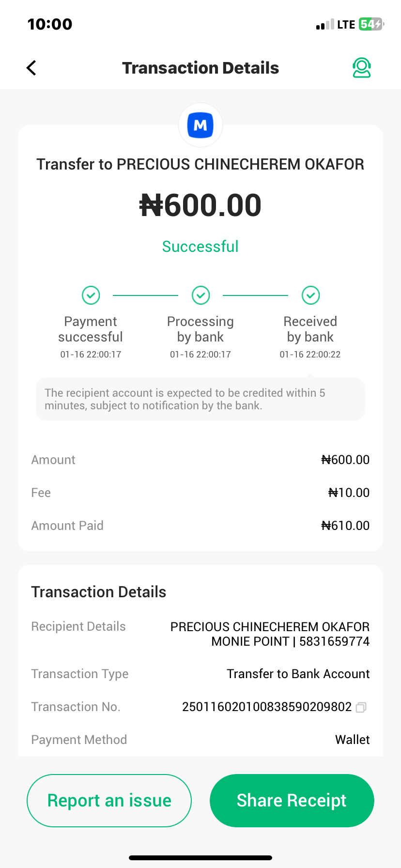Tap the Fee ₦10.00 value
Image resolution: width=401 pixels, height=868 pixels.
coord(349,493)
